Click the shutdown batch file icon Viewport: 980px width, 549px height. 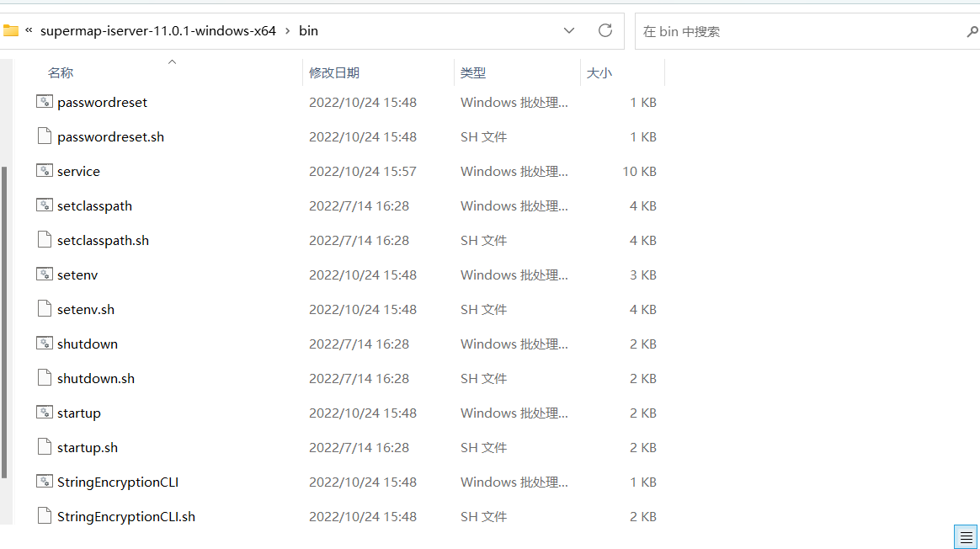[45, 343]
